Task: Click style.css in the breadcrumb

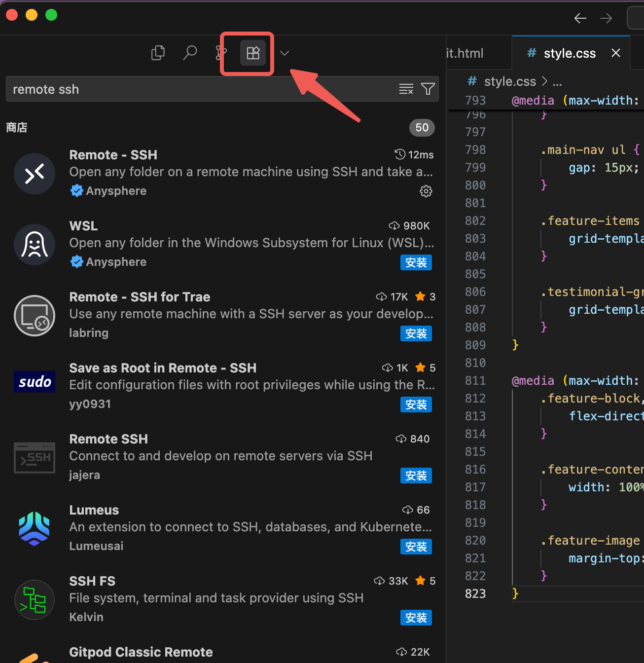Action: (x=510, y=81)
